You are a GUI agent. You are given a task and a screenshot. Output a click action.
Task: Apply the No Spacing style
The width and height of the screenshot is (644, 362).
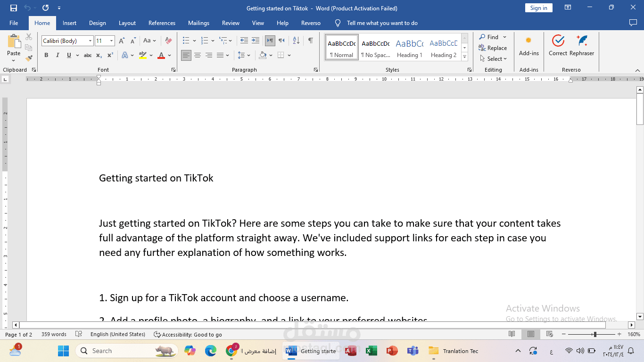click(x=376, y=47)
